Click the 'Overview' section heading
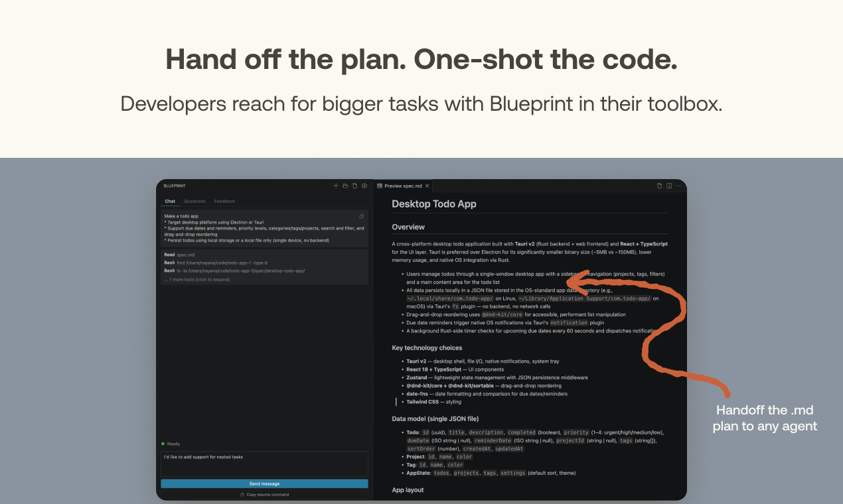This screenshot has height=504, width=843. pos(408,227)
